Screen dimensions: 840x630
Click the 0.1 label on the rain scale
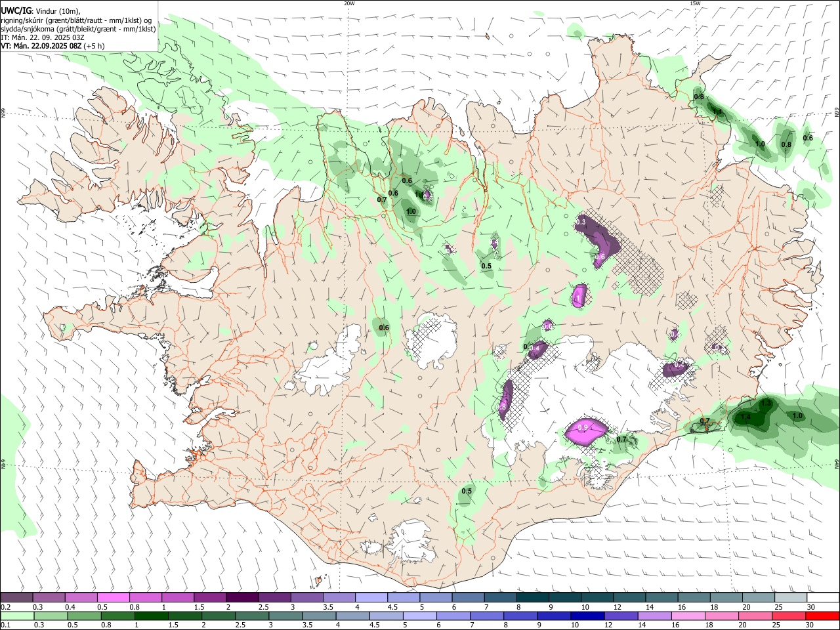(5, 625)
